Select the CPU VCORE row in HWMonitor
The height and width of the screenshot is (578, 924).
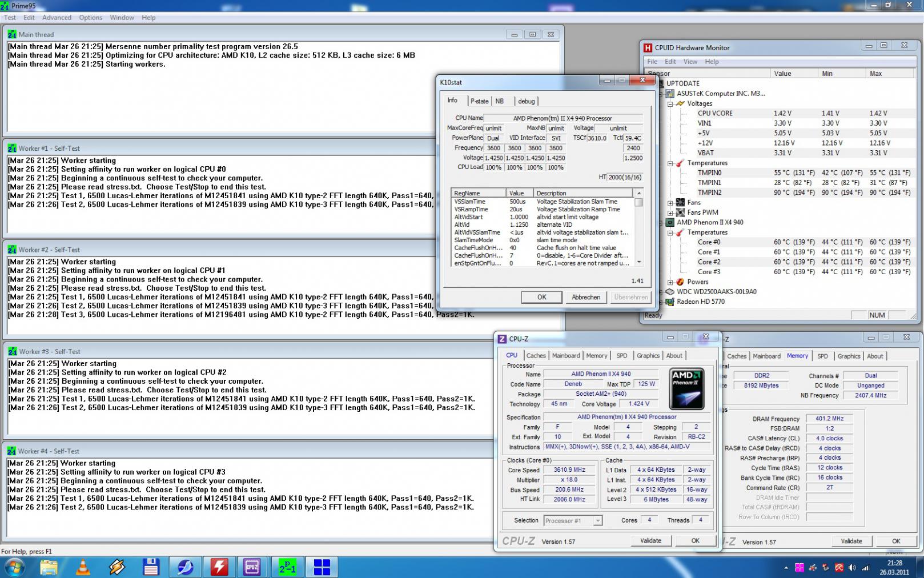pyautogui.click(x=715, y=114)
